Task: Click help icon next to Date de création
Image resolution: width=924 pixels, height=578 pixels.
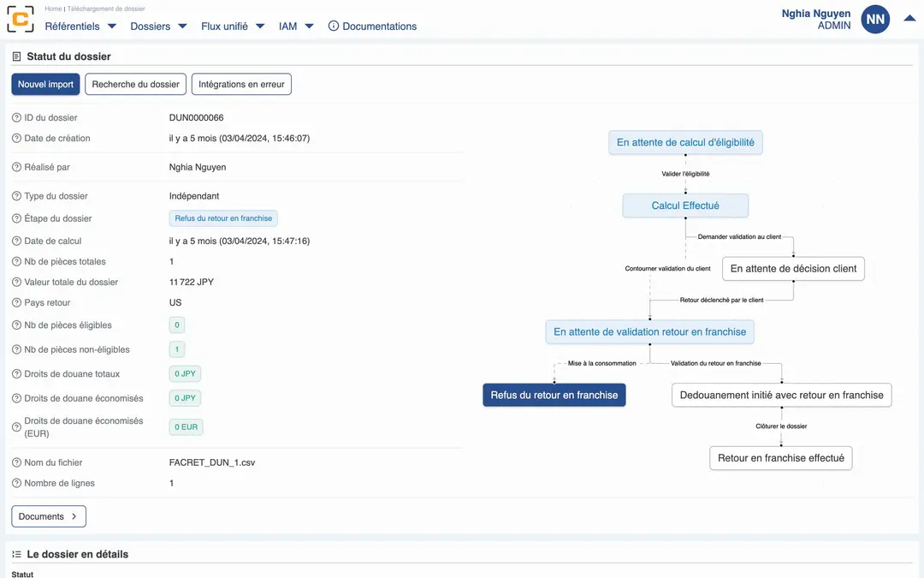Action: (x=16, y=139)
